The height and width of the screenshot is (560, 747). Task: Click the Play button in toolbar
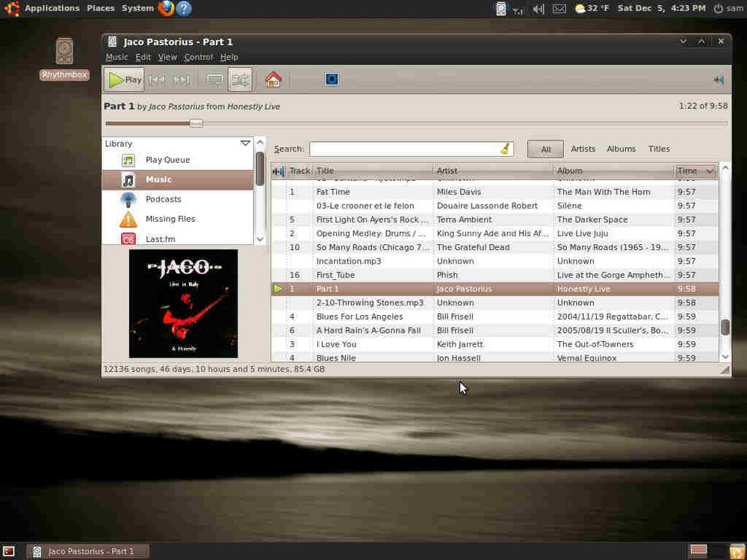click(124, 79)
